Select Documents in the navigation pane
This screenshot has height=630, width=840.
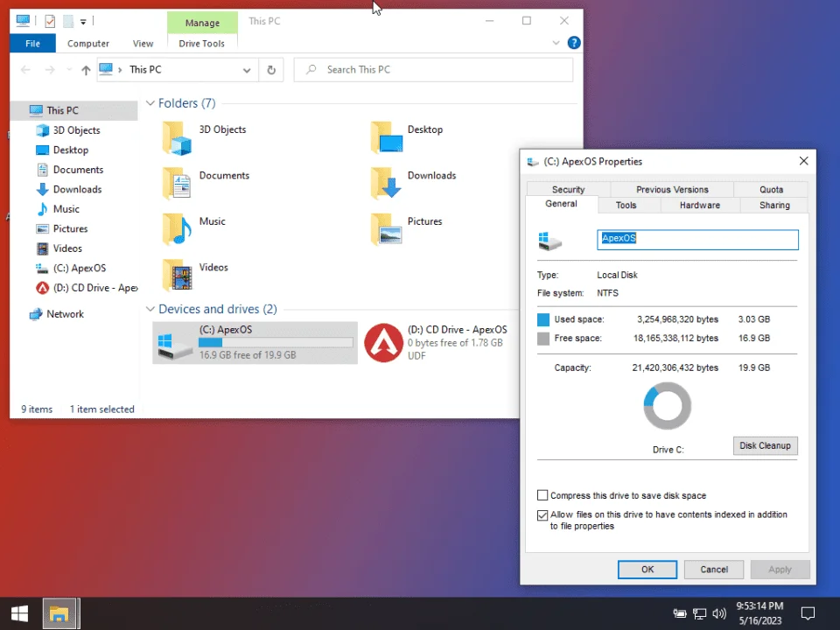[x=78, y=170]
